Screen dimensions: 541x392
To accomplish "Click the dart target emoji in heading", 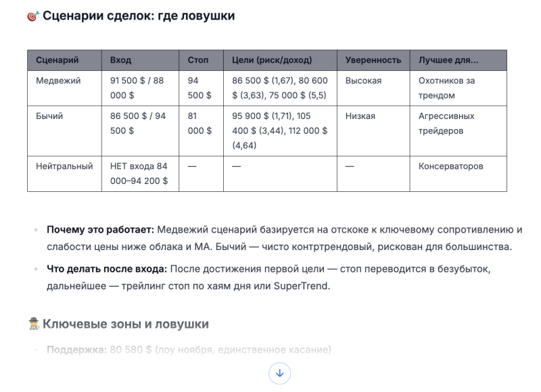I will click(x=33, y=16).
